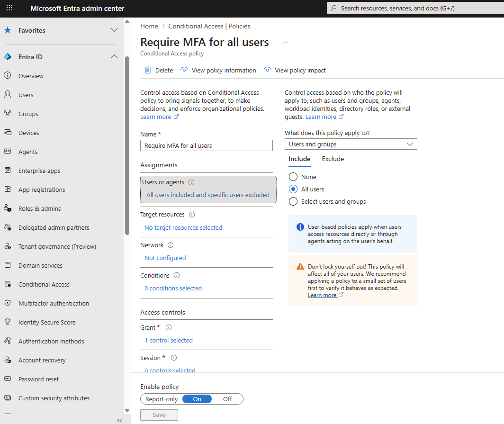Click the Roles & admins icon
This screenshot has width=504, height=424.
click(x=8, y=208)
